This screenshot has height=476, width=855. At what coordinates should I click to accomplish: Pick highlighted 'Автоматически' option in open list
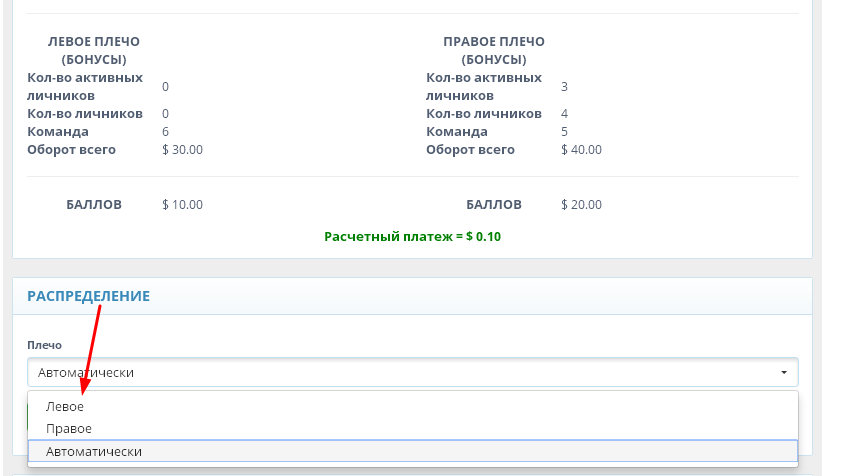[94, 452]
